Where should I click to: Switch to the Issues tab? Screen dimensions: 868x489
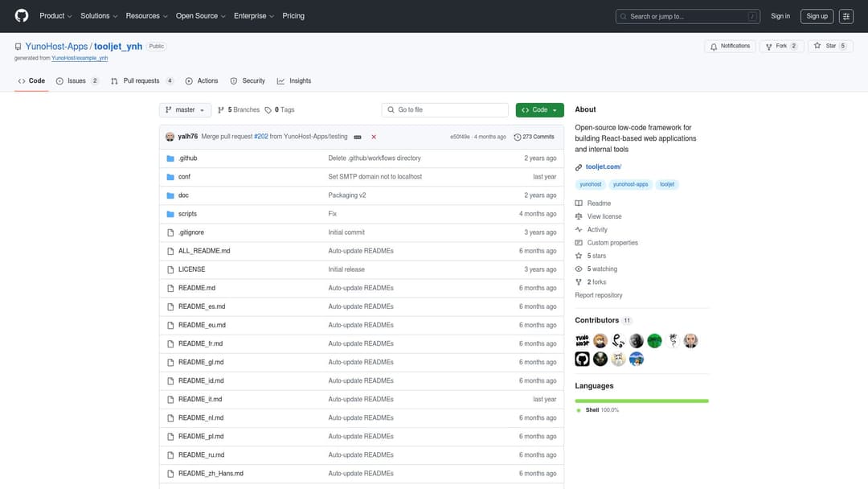pos(77,81)
